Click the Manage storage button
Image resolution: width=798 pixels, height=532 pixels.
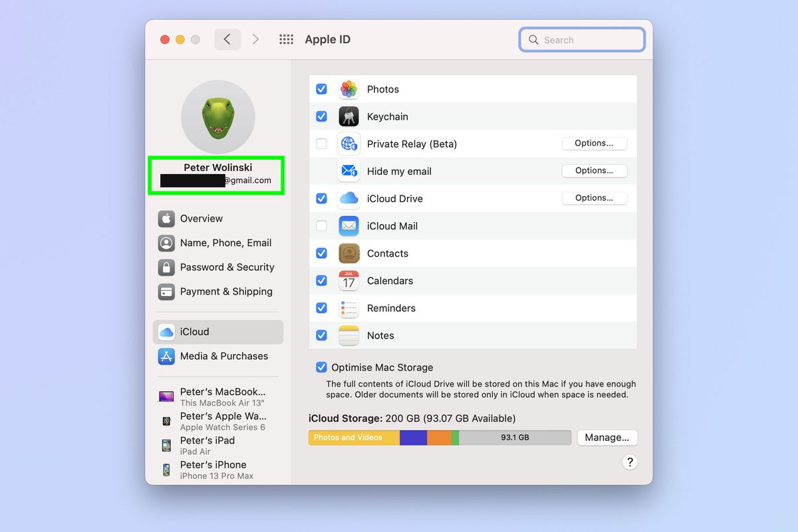tap(606, 438)
